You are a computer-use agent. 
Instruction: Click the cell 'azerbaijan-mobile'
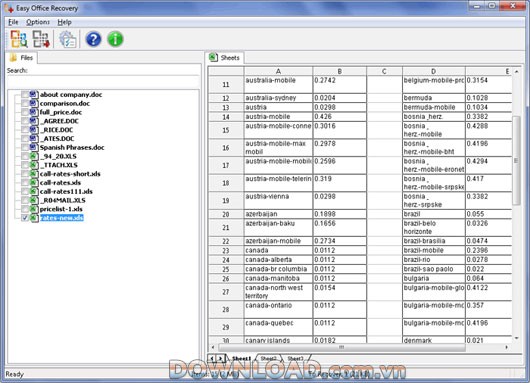[278, 241]
